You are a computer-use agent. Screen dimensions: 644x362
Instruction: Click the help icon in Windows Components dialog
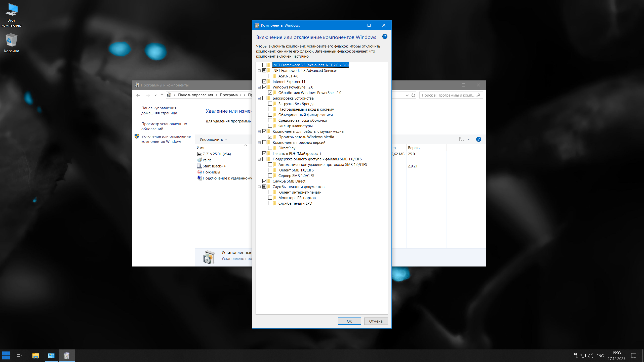coord(385,37)
